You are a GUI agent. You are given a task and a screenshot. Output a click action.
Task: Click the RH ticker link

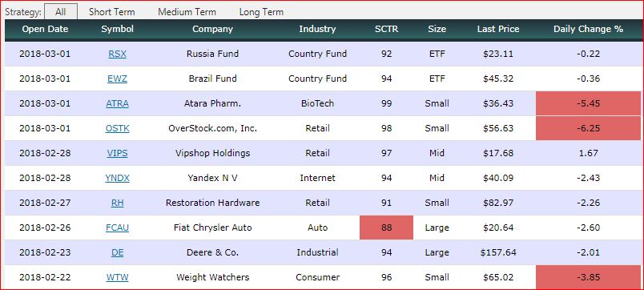pyautogui.click(x=118, y=203)
